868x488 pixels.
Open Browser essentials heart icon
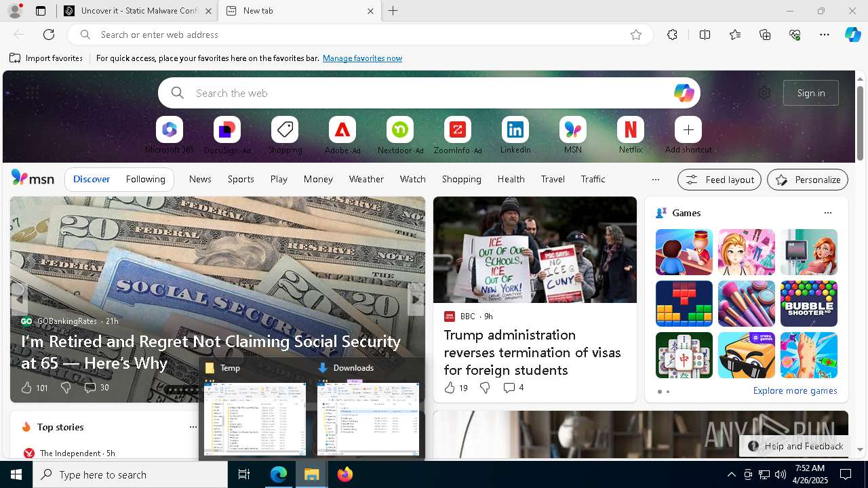point(795,35)
